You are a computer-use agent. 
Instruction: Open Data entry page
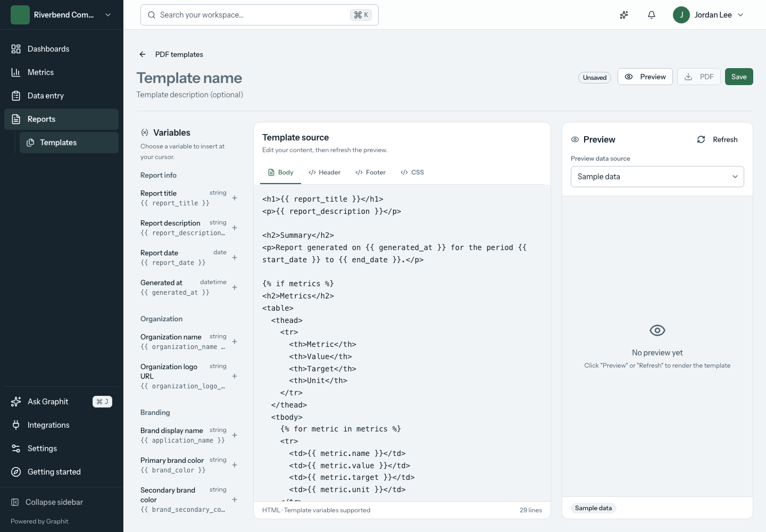pos(62,96)
